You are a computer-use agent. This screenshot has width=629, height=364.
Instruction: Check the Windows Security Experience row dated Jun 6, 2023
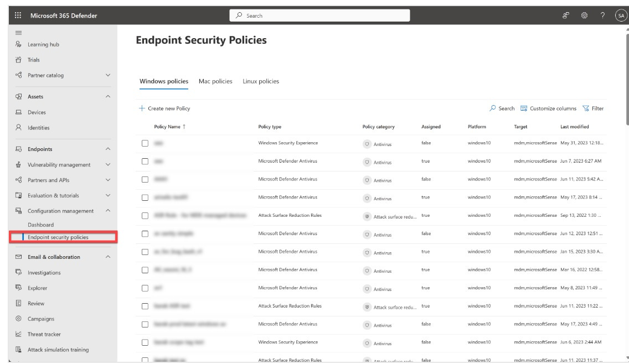point(145,342)
